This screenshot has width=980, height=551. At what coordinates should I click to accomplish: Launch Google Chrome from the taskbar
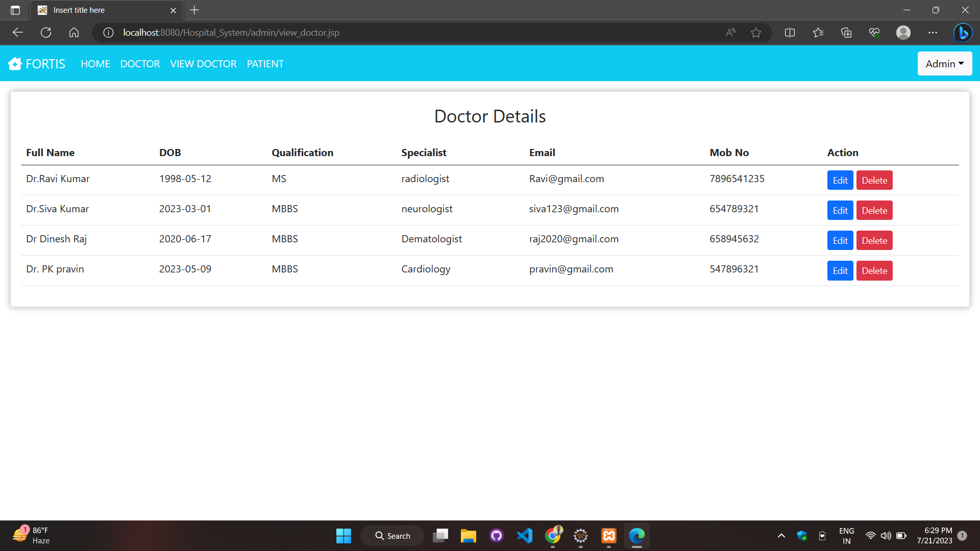(553, 535)
